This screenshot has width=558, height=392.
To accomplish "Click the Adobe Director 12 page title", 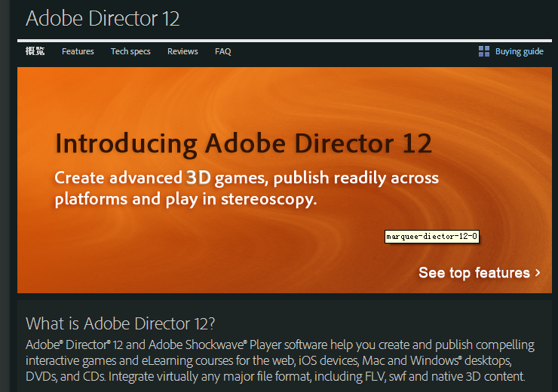I will pyautogui.click(x=103, y=19).
